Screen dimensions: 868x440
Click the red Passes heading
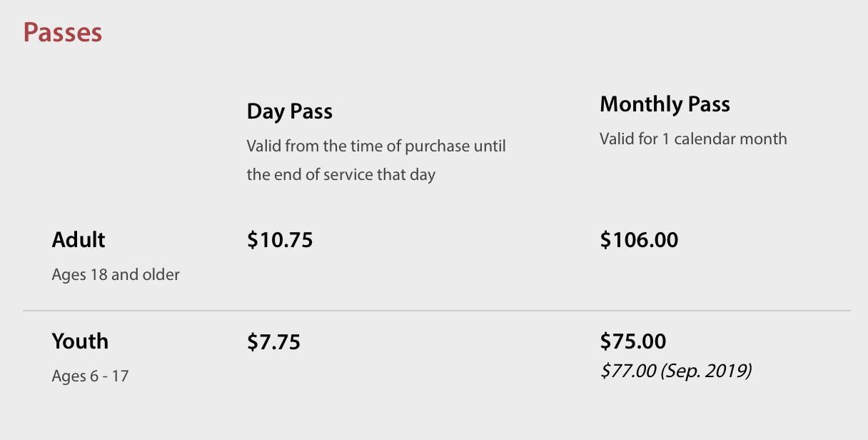click(x=63, y=33)
